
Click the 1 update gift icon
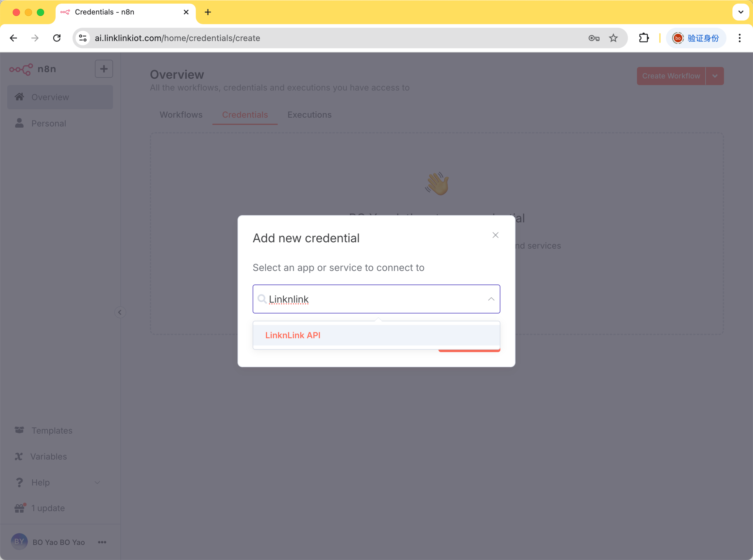pos(20,508)
